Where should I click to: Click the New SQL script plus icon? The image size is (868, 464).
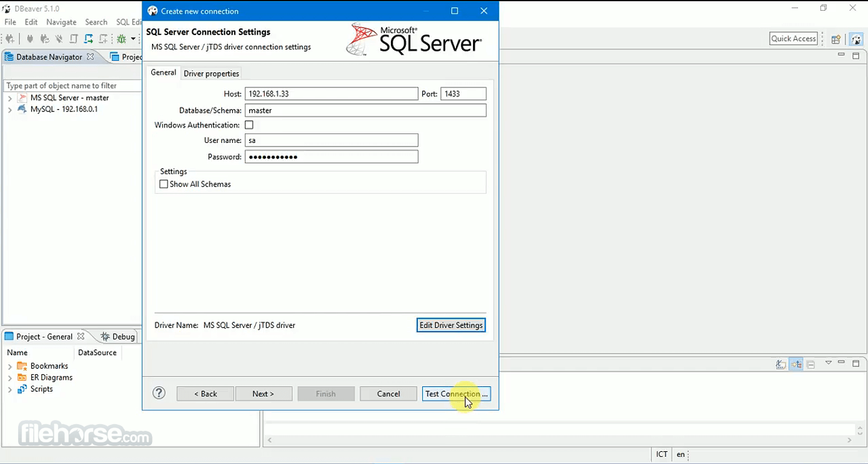click(103, 39)
